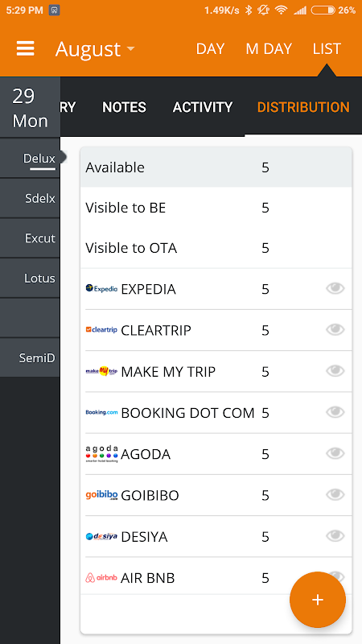Tap the Airbnb logo icon
Screen dimensions: 362x644
[x=101, y=578]
